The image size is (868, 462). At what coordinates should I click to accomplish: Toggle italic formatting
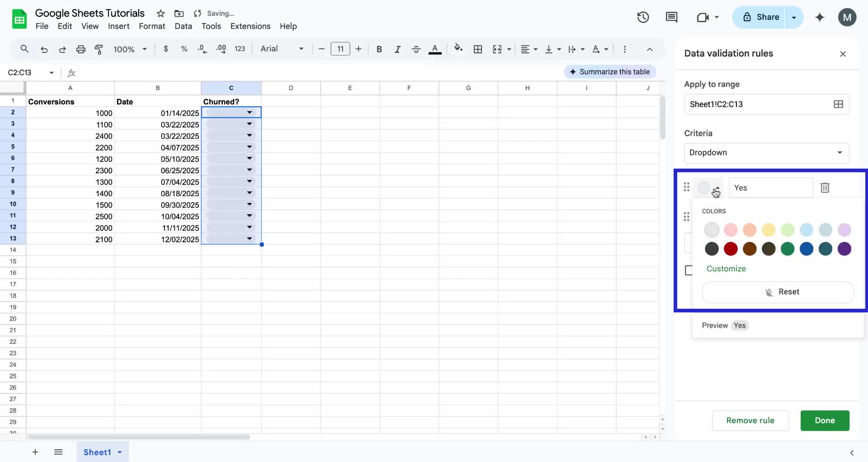point(397,49)
